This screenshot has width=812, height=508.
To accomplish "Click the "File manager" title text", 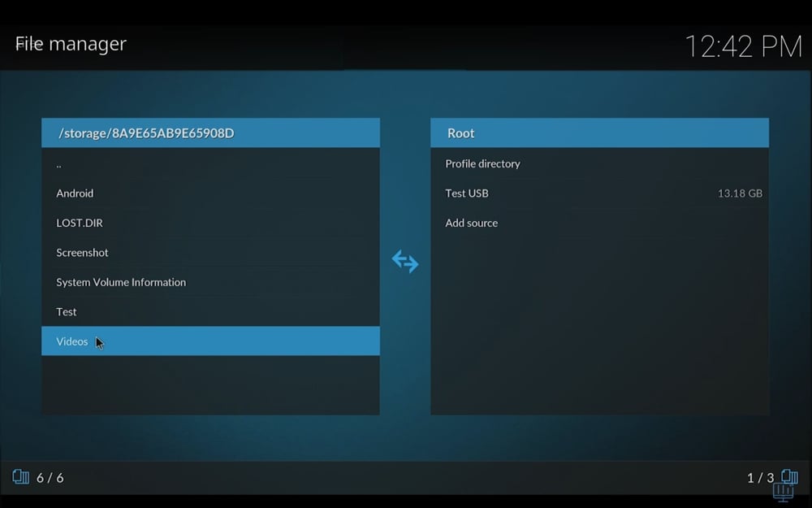I will coord(70,44).
